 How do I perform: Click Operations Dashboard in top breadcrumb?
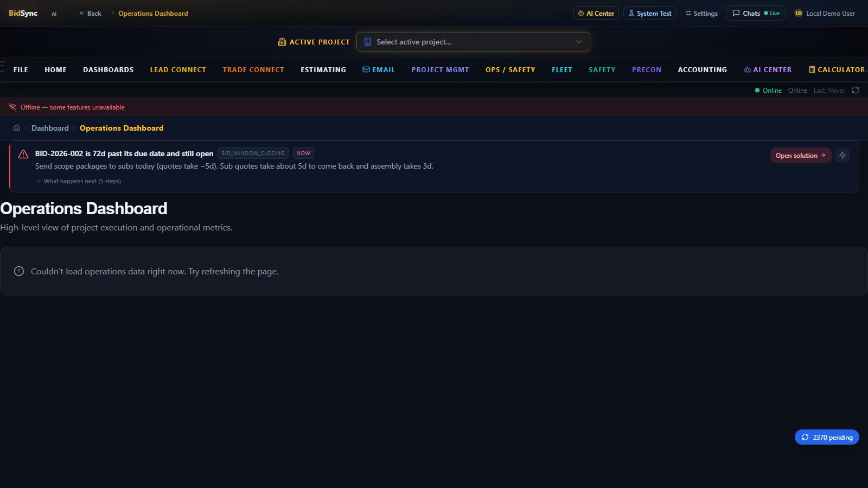point(153,13)
